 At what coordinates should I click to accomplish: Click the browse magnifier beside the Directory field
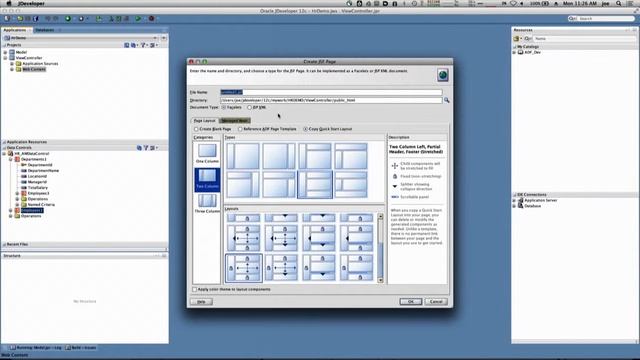tap(447, 100)
